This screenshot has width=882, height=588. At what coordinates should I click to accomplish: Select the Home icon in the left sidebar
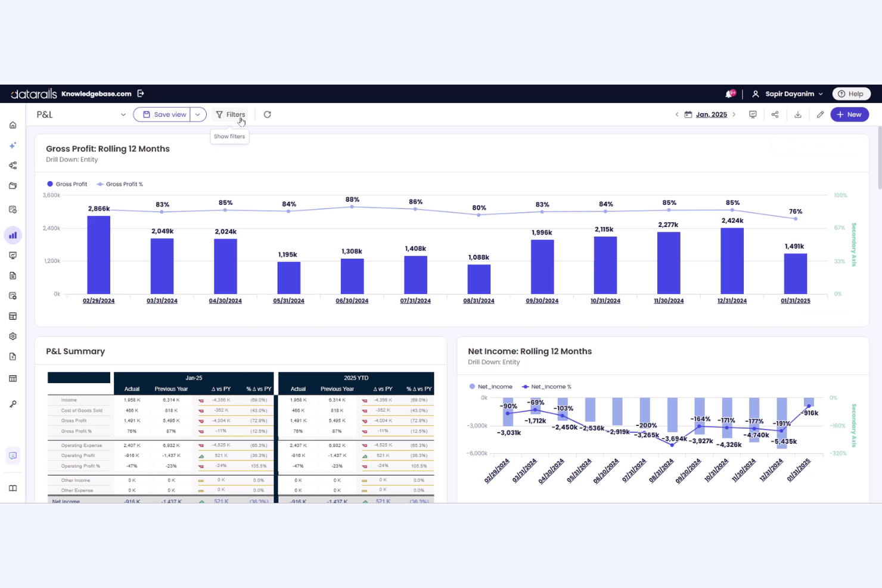(x=13, y=125)
